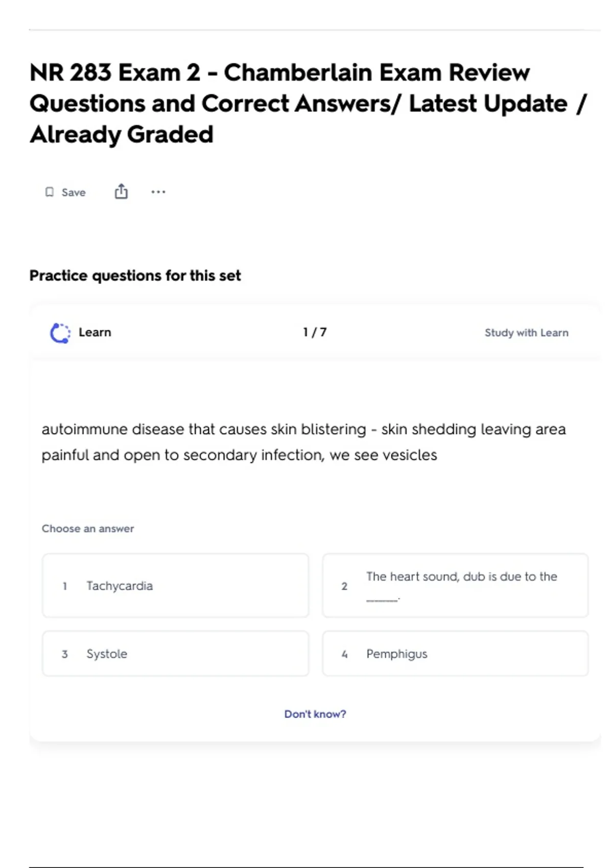Click the autoimmune disease question text
The width and height of the screenshot is (613, 868).
pos(303,442)
